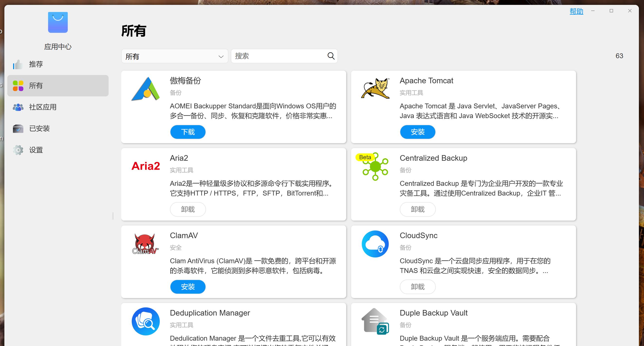Click the 傲梅备份 app icon
This screenshot has height=346, width=644.
[146, 89]
